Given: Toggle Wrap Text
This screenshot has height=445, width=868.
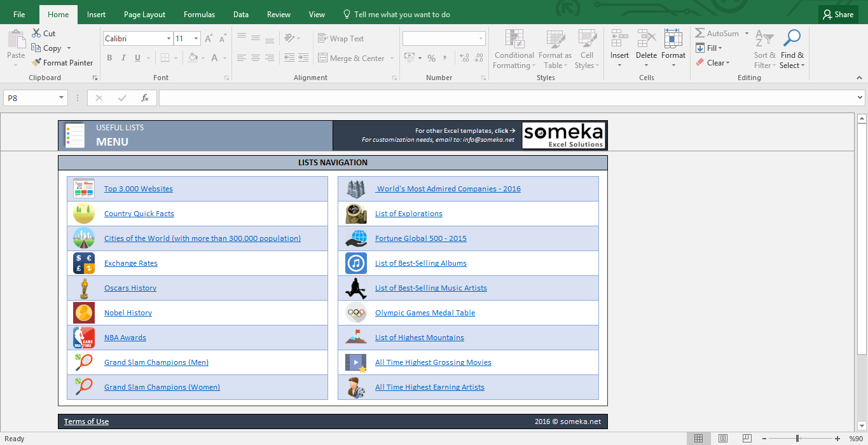Looking at the screenshot, I should (341, 38).
